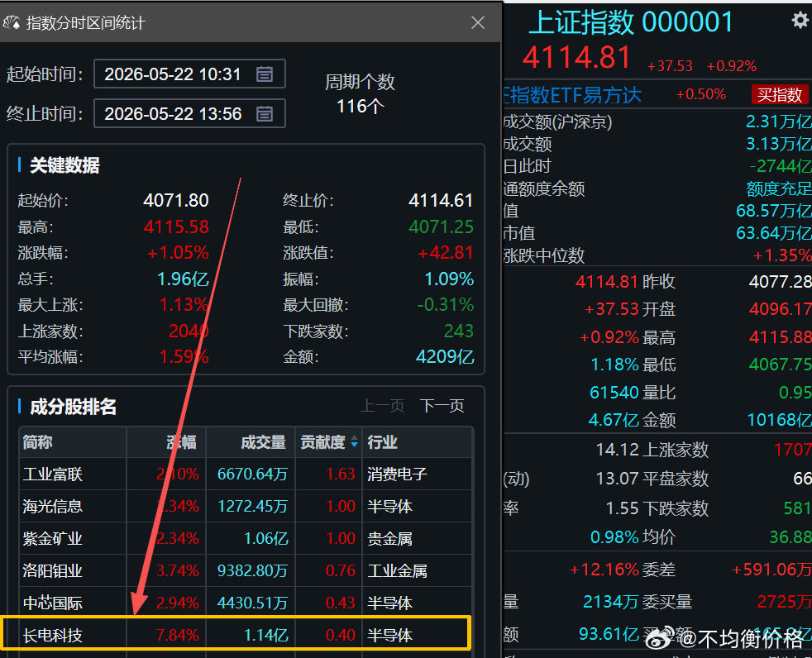812x658 pixels.
Task: Select the 长电科技 row
Action: point(236,633)
